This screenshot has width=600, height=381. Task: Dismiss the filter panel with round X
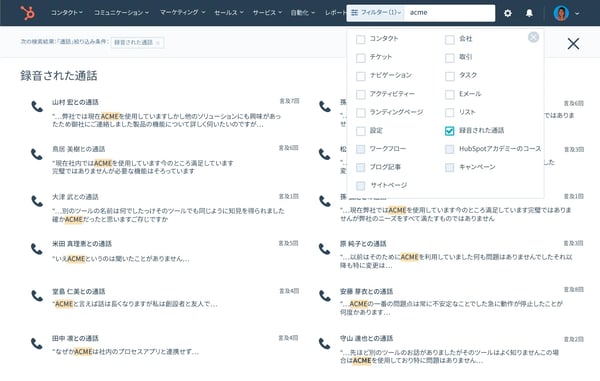[533, 37]
